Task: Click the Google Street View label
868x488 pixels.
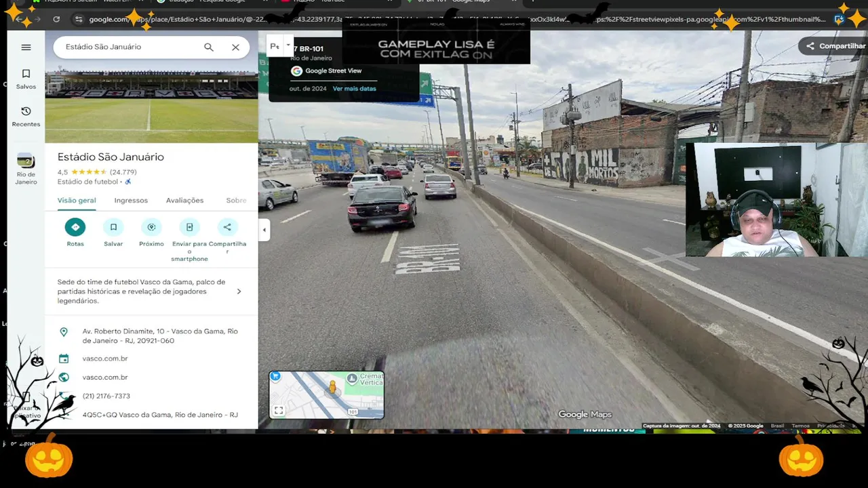Action: tap(333, 70)
